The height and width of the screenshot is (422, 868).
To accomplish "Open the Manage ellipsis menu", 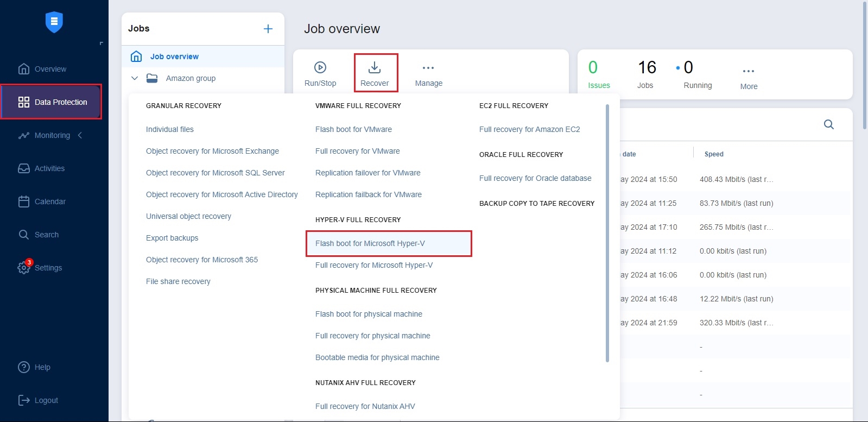I will point(428,68).
